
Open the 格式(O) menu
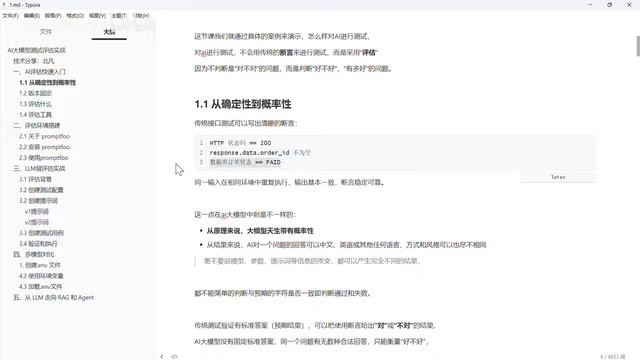(x=75, y=16)
